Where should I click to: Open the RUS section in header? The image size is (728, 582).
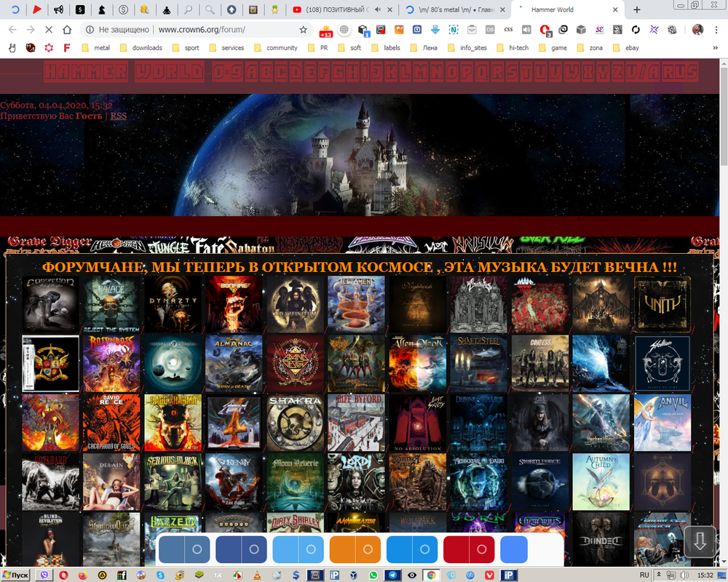point(678,73)
